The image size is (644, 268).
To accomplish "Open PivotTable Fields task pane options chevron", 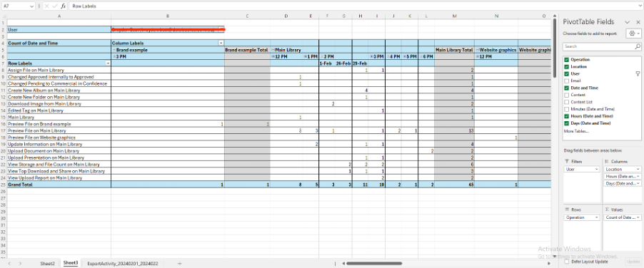I will click(x=627, y=21).
